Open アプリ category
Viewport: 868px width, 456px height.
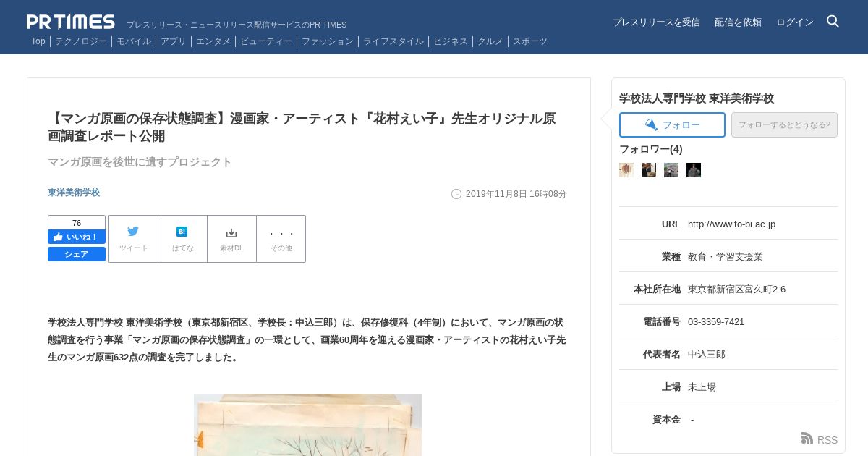tap(174, 41)
